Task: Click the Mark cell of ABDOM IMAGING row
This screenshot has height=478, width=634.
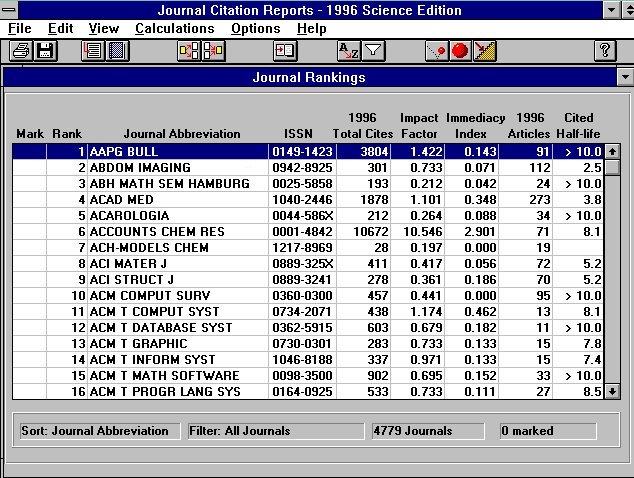Action: 30,167
